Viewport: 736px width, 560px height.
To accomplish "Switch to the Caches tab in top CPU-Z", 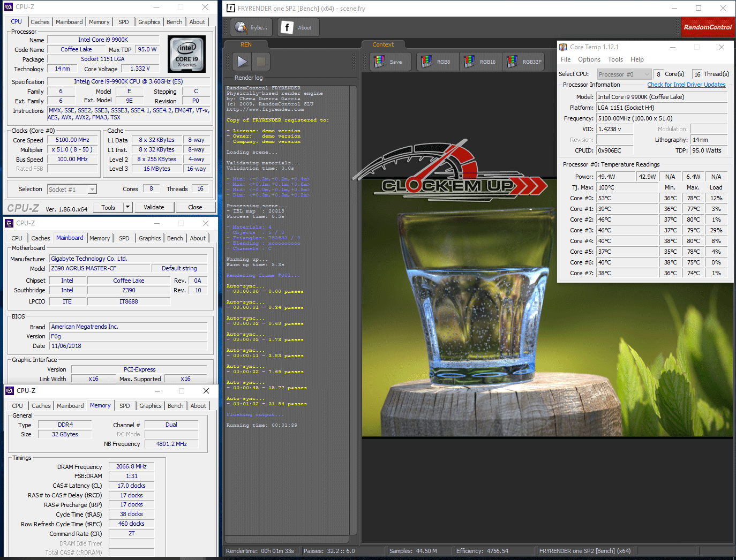I will [40, 22].
